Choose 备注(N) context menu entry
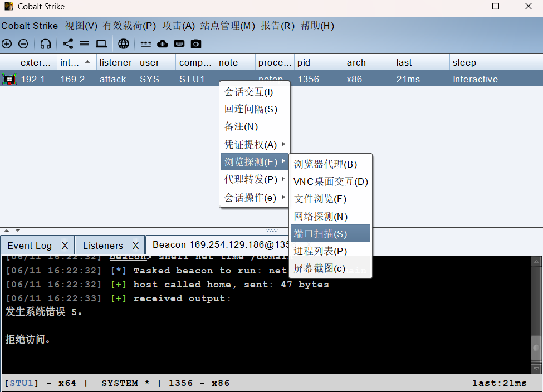Image resolution: width=543 pixels, height=392 pixels. click(x=255, y=126)
